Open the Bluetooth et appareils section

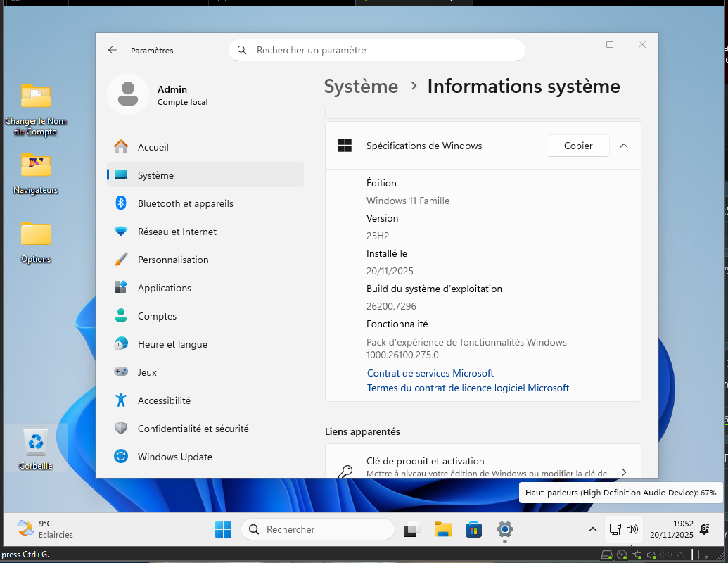[185, 203]
